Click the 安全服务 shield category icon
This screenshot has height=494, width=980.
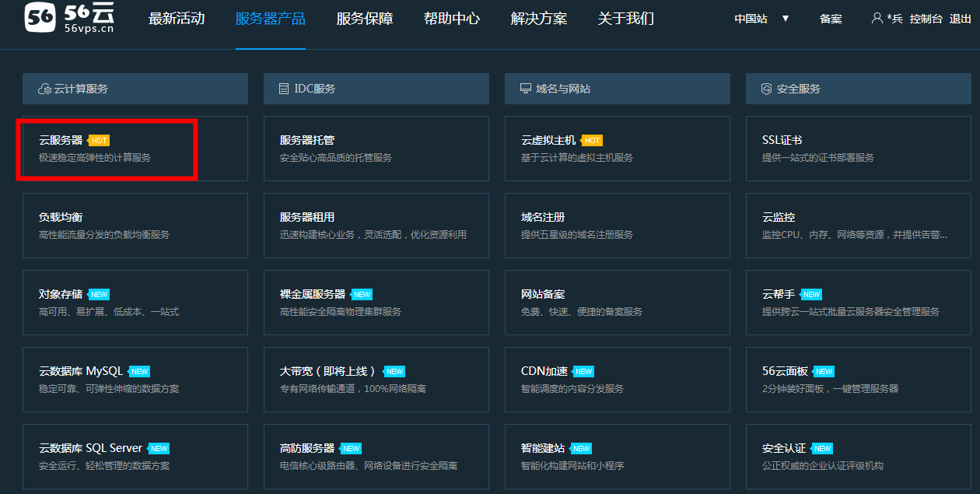pyautogui.click(x=765, y=87)
